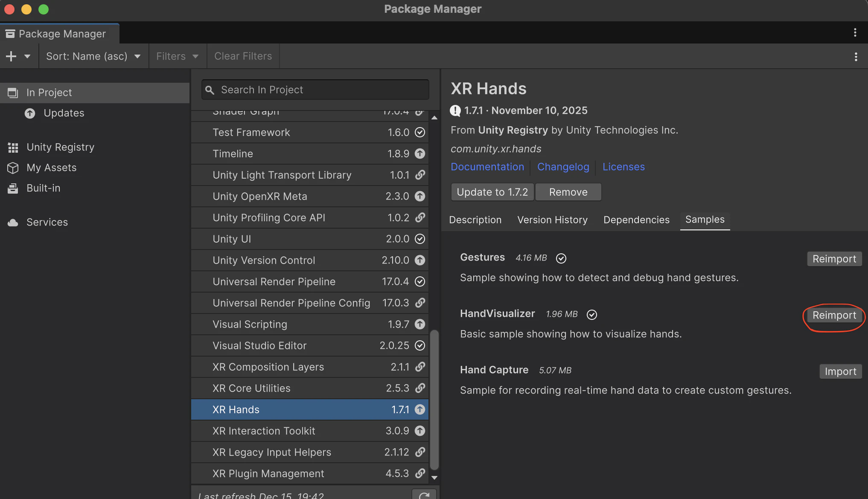Click the update icon for Visual Scripting
The height and width of the screenshot is (499, 868).
pyautogui.click(x=420, y=324)
